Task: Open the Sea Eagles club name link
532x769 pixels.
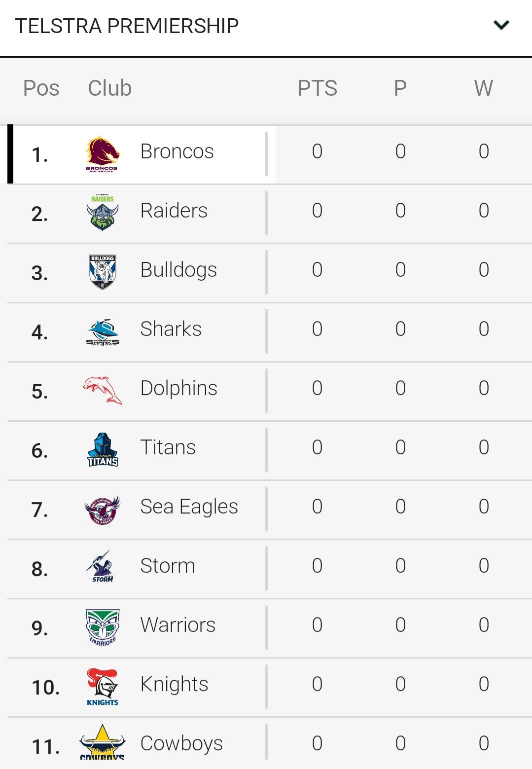Action: click(189, 507)
